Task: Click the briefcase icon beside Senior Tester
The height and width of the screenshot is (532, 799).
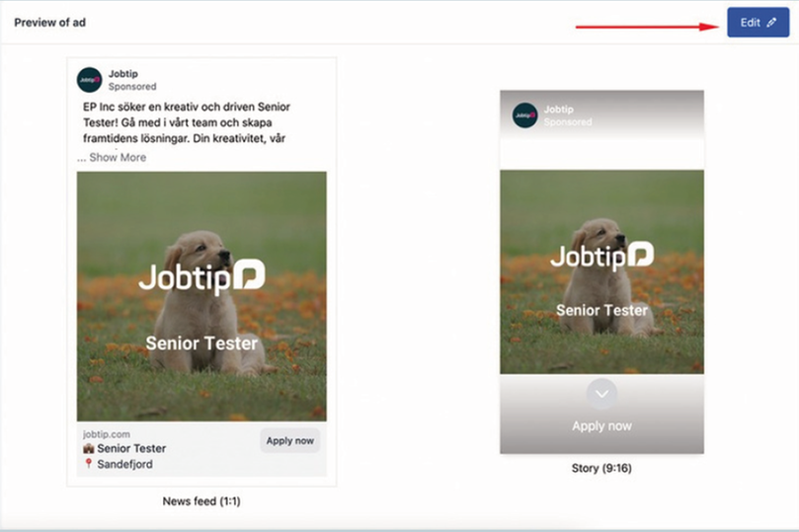Action: (89, 448)
